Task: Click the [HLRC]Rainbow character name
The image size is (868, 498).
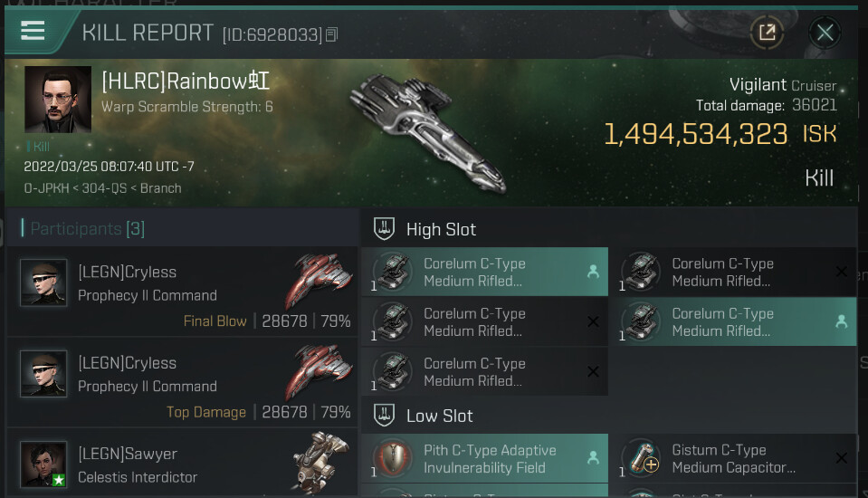Action: pyautogui.click(x=186, y=81)
